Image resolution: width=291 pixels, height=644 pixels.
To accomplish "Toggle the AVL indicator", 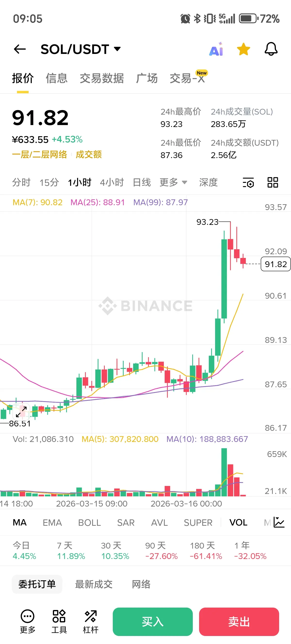I will tap(160, 523).
